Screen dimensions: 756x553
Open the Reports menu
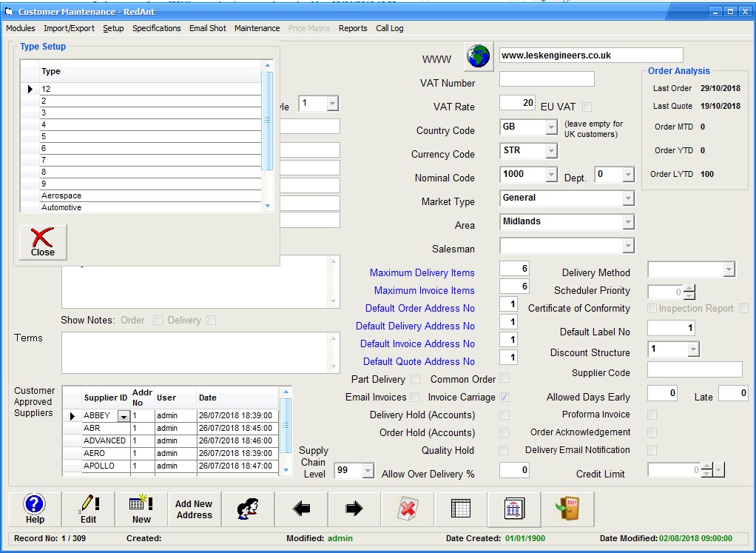353,28
